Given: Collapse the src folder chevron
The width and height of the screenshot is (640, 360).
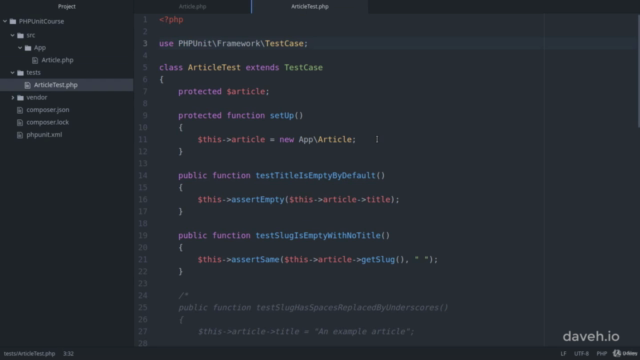Looking at the screenshot, I should 13,35.
